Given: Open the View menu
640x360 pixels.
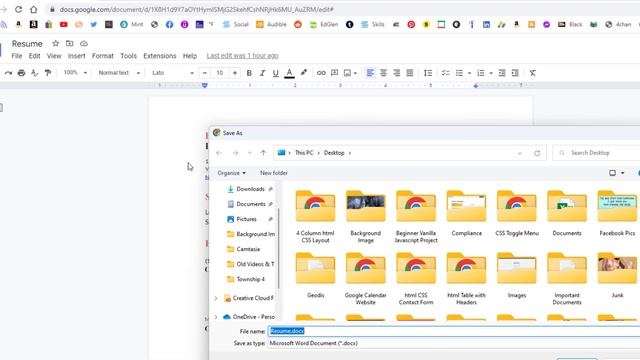Looking at the screenshot, I should [54, 56].
